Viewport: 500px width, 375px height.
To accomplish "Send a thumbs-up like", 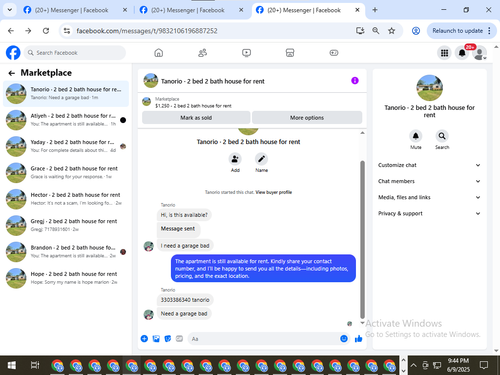I will (358, 339).
